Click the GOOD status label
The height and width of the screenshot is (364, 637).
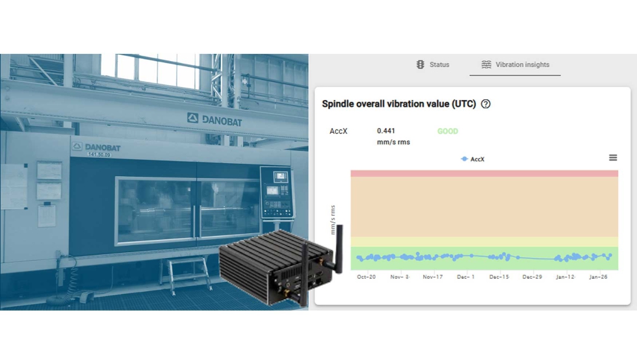point(447,131)
